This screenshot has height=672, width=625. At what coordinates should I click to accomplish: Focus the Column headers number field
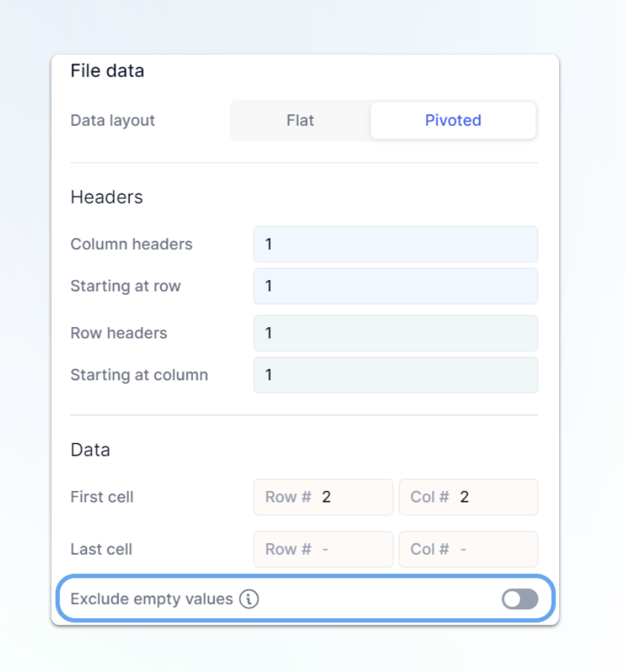(396, 244)
